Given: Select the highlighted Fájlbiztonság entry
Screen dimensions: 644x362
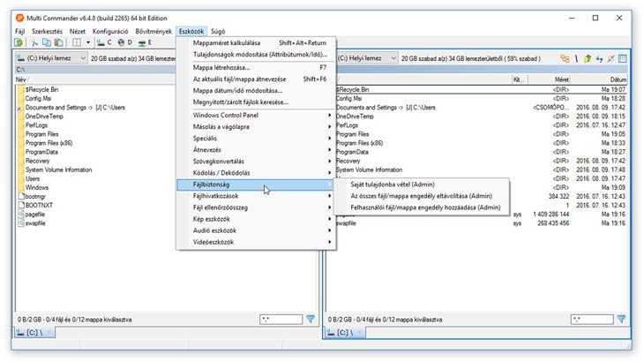Looking at the screenshot, I should tap(257, 185).
